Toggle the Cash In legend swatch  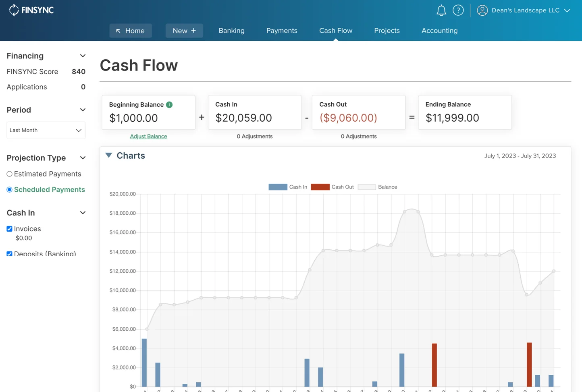click(x=278, y=187)
